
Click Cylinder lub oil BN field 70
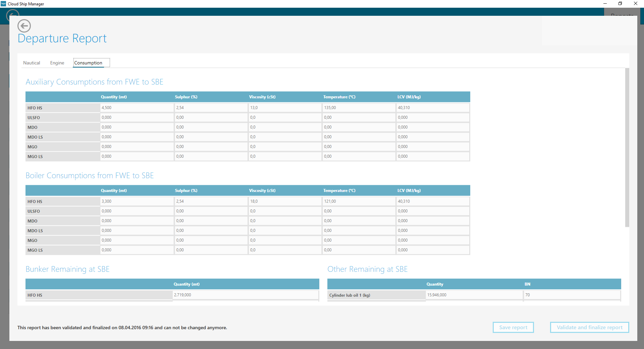pyautogui.click(x=572, y=295)
